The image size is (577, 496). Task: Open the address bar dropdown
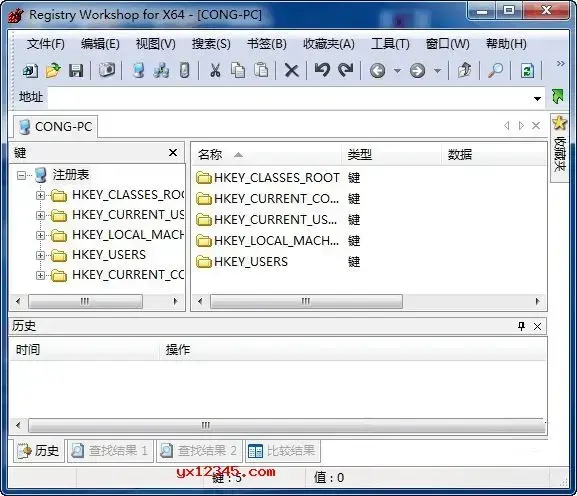coord(537,99)
